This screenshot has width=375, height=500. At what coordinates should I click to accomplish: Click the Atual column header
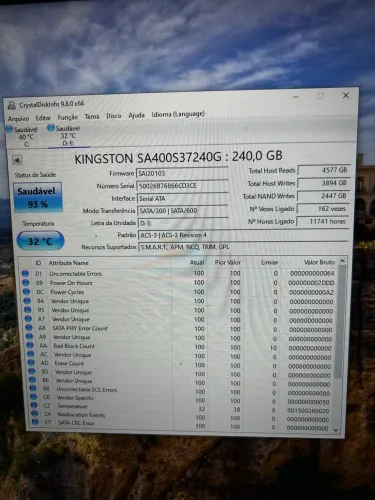click(197, 263)
